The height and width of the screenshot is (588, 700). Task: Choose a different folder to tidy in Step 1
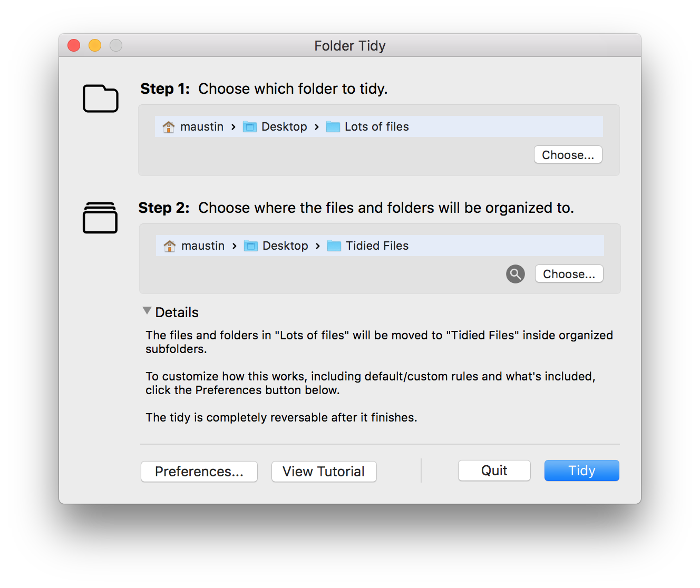[x=568, y=155]
